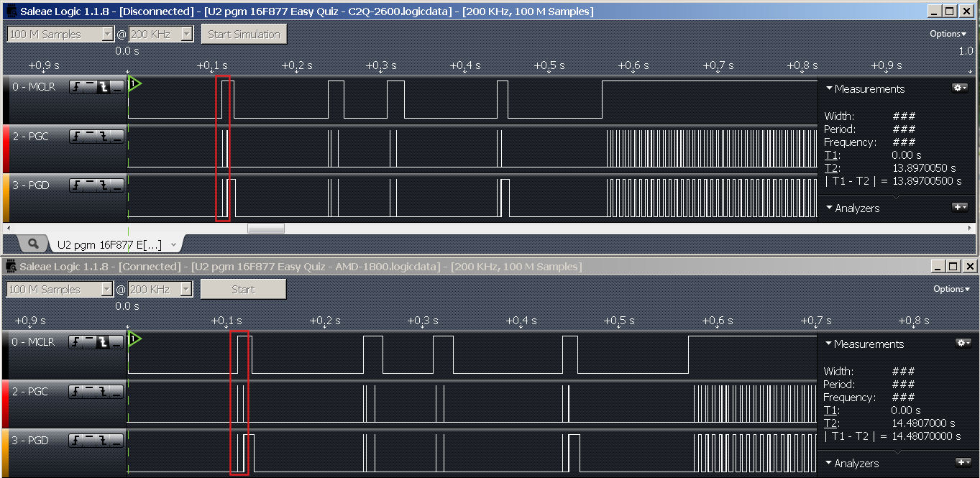This screenshot has height=478, width=980.
Task: Click Analyzers plus icon in C2Q-2600 window
Action: (x=960, y=208)
